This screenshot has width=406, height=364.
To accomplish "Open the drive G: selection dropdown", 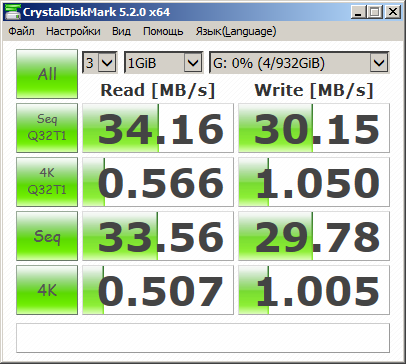I will 299,62.
